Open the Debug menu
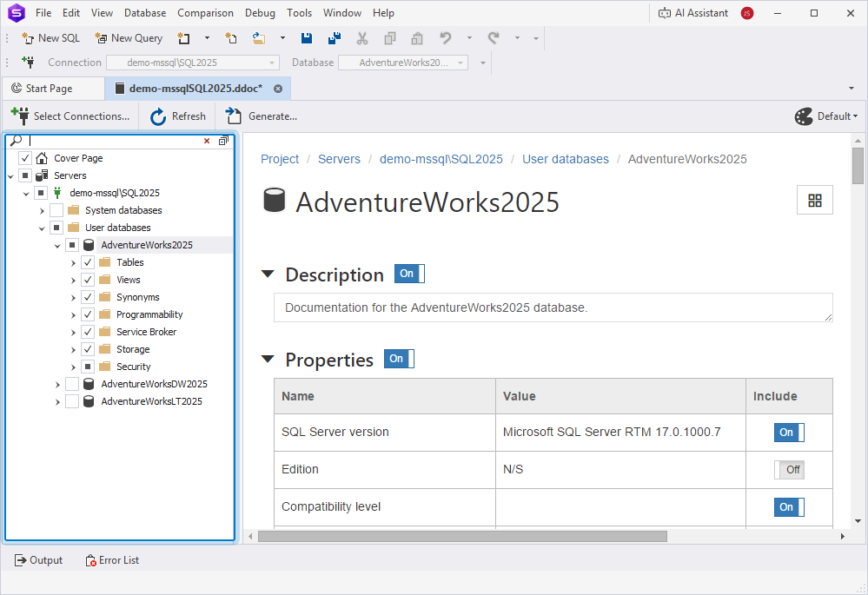 tap(260, 13)
